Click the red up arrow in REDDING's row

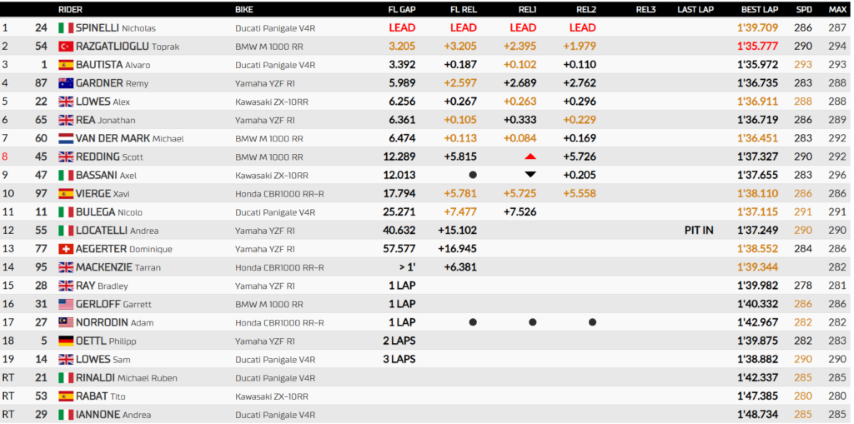[x=530, y=157]
